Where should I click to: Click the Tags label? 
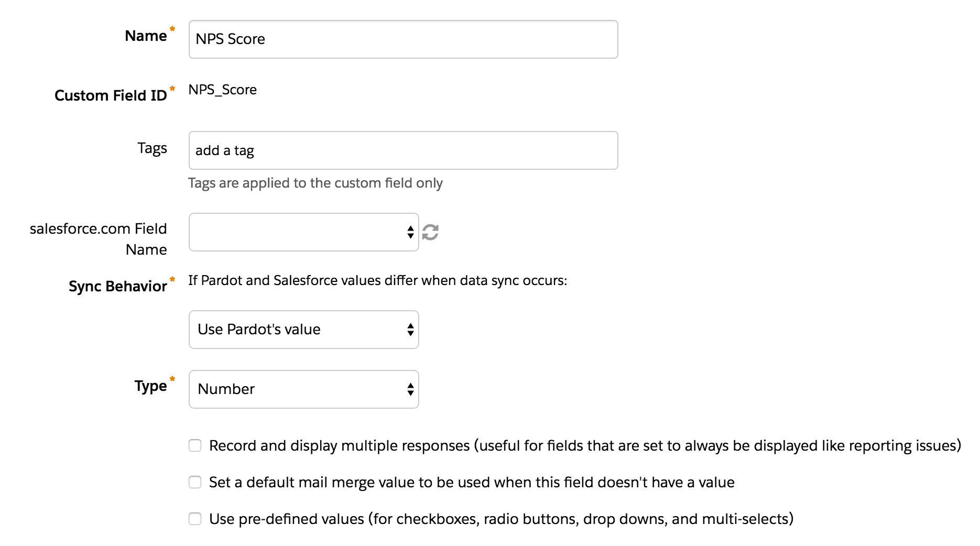pos(152,148)
